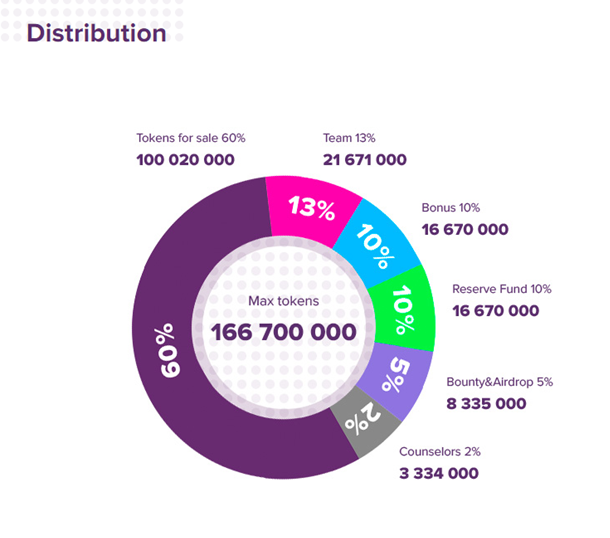Click the violet 5% Bounty segment
The height and width of the screenshot is (538, 610).
pos(397,379)
